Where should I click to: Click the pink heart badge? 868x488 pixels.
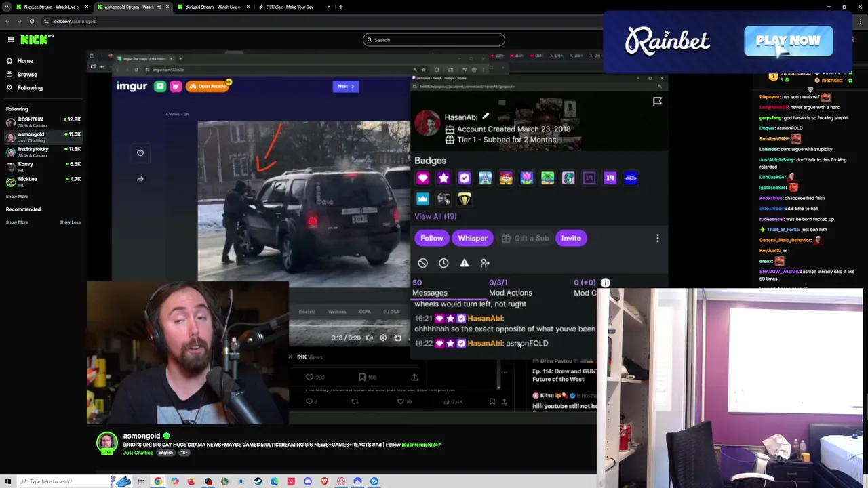click(x=422, y=178)
